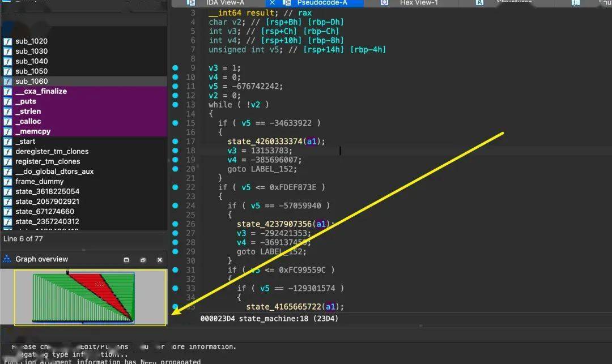The height and width of the screenshot is (364, 612).
Task: Click 'v5 = -676742242;' on line 11
Action: (245, 86)
